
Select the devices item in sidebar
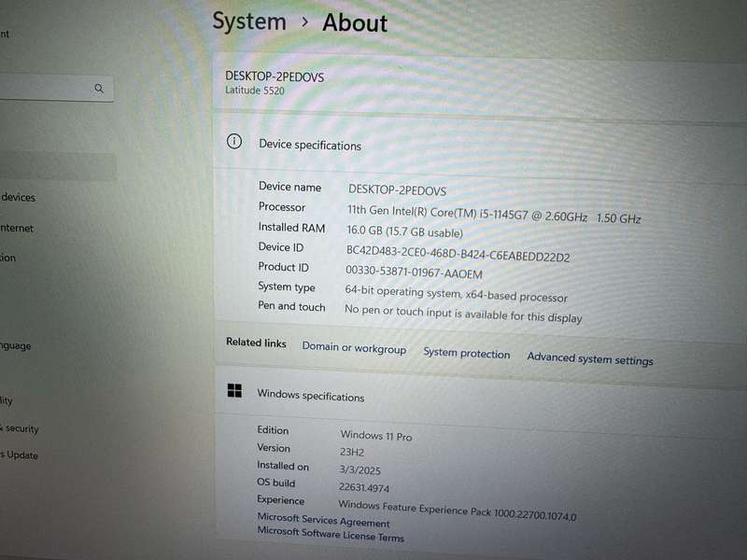18,197
